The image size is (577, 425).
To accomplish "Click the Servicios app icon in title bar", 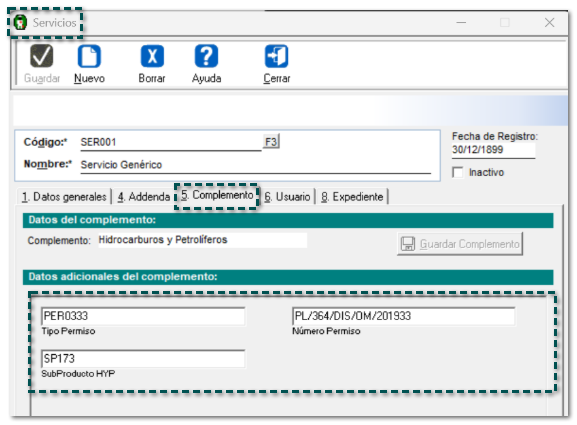I will [x=20, y=22].
